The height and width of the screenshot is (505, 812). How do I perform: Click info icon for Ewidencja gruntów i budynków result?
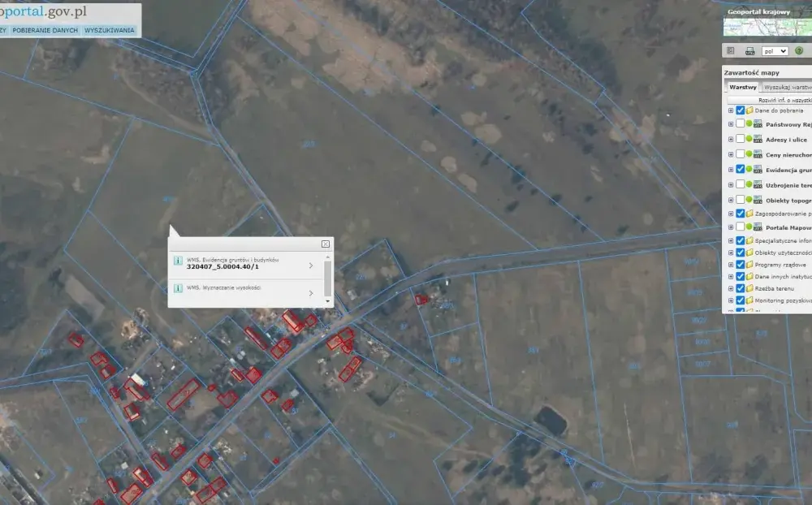(x=178, y=261)
